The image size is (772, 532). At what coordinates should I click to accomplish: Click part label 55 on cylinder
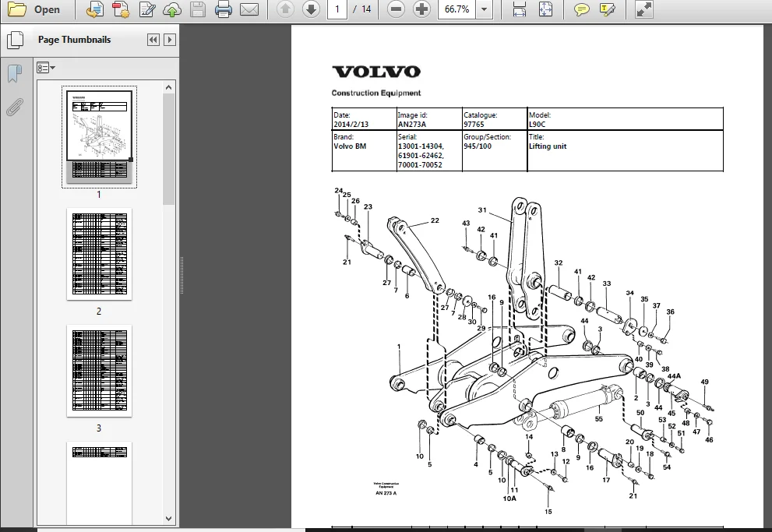pyautogui.click(x=599, y=419)
